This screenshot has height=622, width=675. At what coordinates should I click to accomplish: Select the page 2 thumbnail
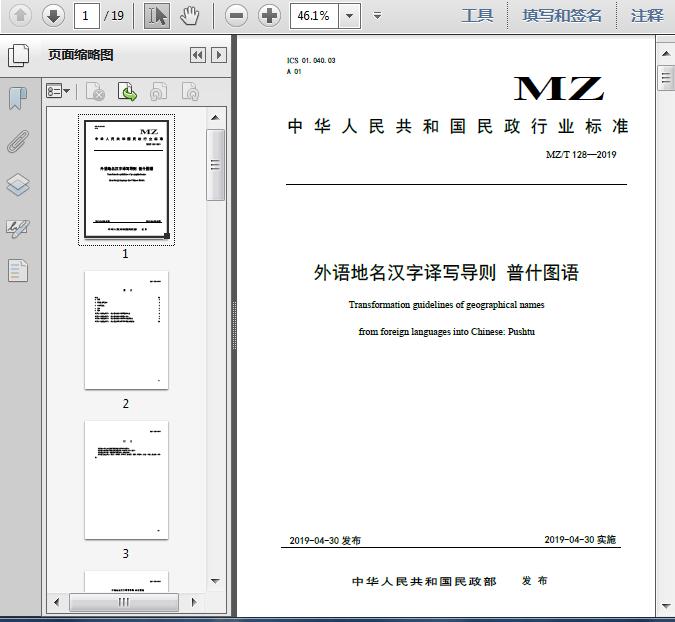pos(126,330)
